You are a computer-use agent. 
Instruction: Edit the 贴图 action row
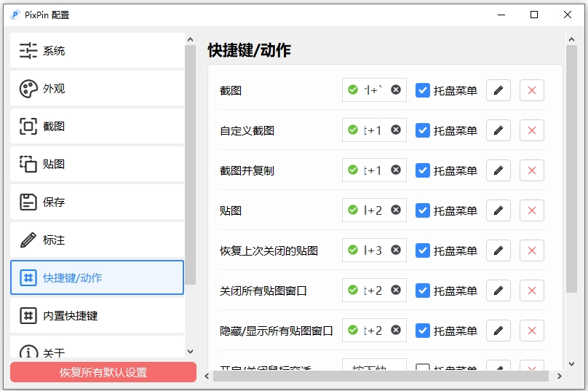click(498, 210)
